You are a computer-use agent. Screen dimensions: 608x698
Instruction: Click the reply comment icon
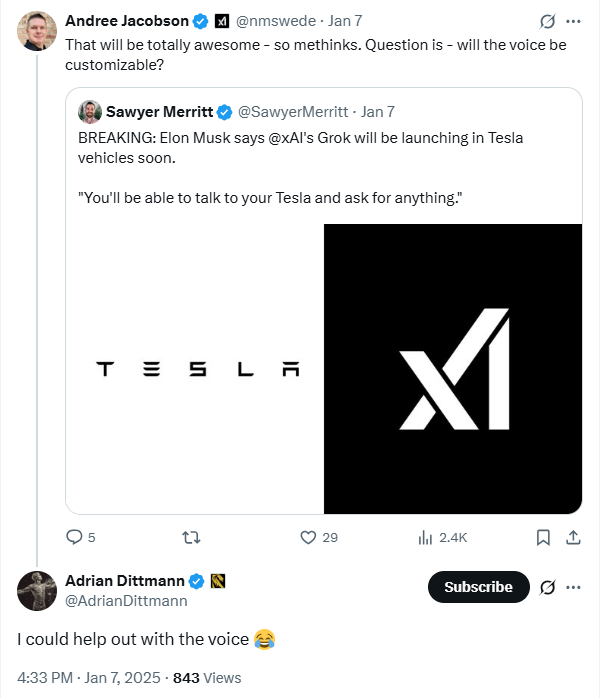[74, 537]
